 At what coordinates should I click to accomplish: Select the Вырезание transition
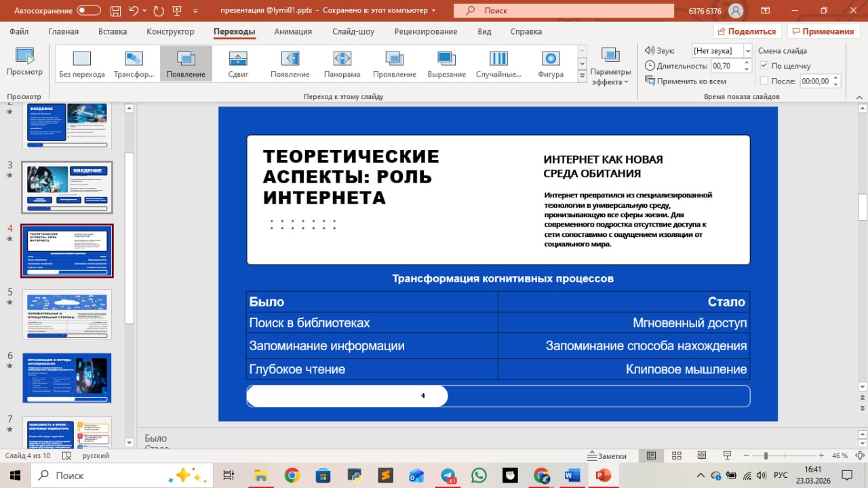pyautogui.click(x=447, y=64)
